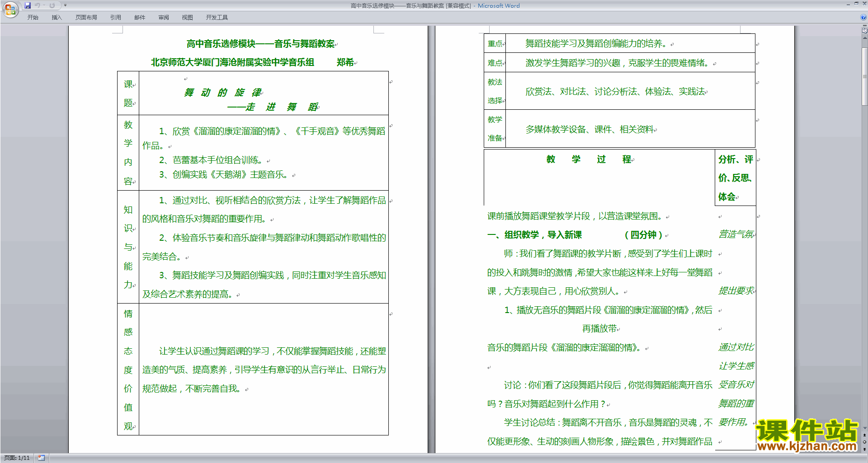
Task: Click the vertical scrollbar down arrow
Action: coord(864,428)
